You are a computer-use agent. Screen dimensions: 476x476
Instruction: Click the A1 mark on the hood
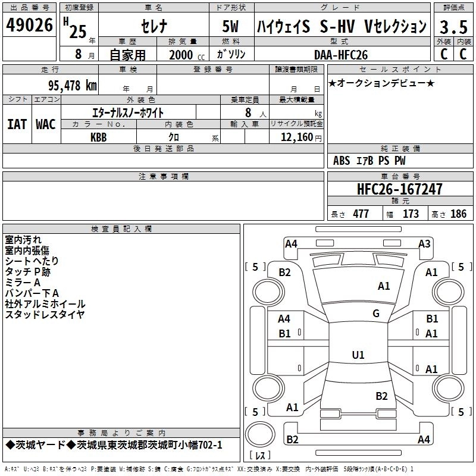384,286
